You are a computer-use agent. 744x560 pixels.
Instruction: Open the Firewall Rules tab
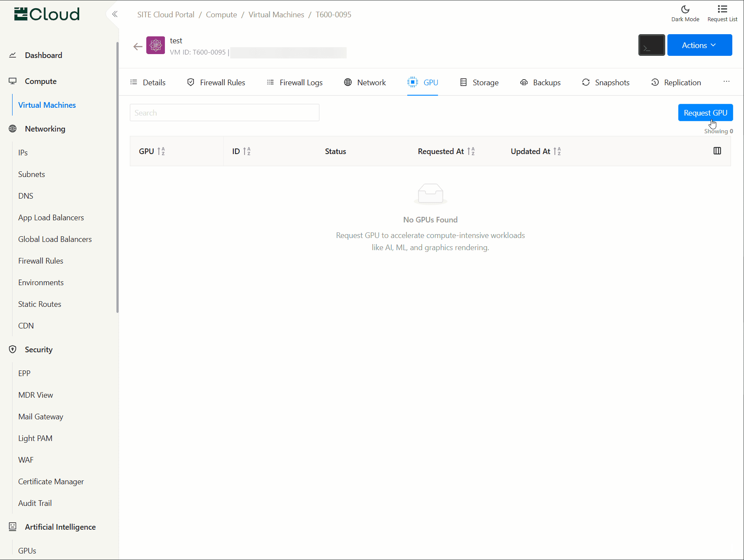pos(216,83)
